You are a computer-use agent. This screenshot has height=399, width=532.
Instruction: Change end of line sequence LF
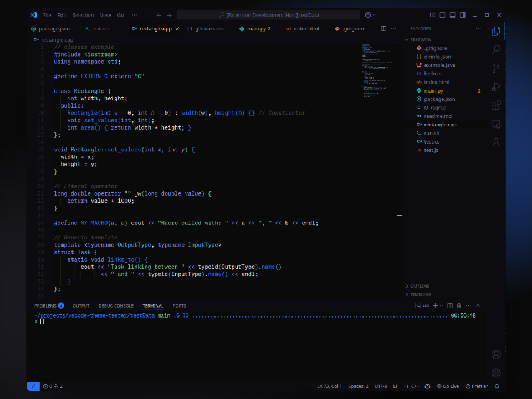[x=396, y=386]
